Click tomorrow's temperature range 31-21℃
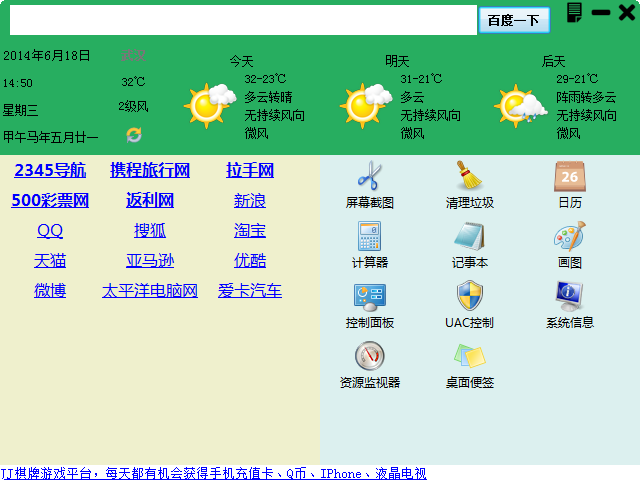 point(421,79)
